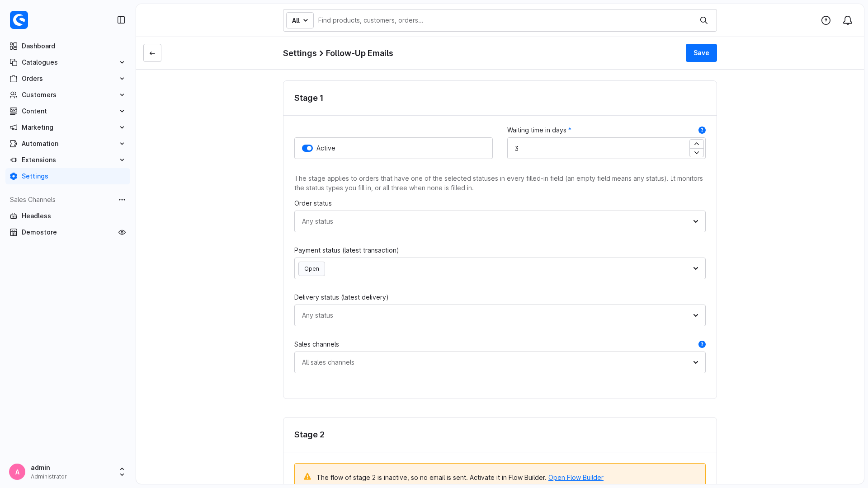Open the notifications bell icon
Screen dimensions: 868x488
(848, 20)
